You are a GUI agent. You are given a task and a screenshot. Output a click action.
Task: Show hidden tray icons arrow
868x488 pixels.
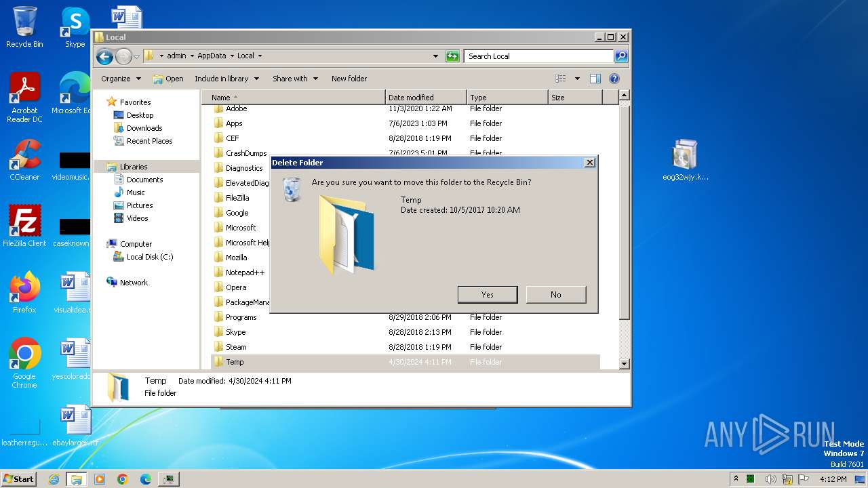point(736,479)
